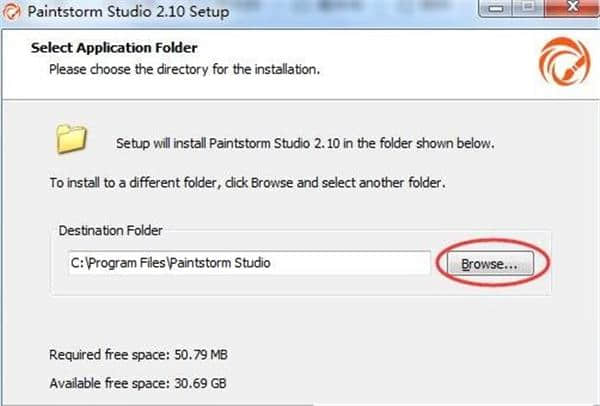Click the "Available free space" label
600x406 pixels.
point(108,383)
